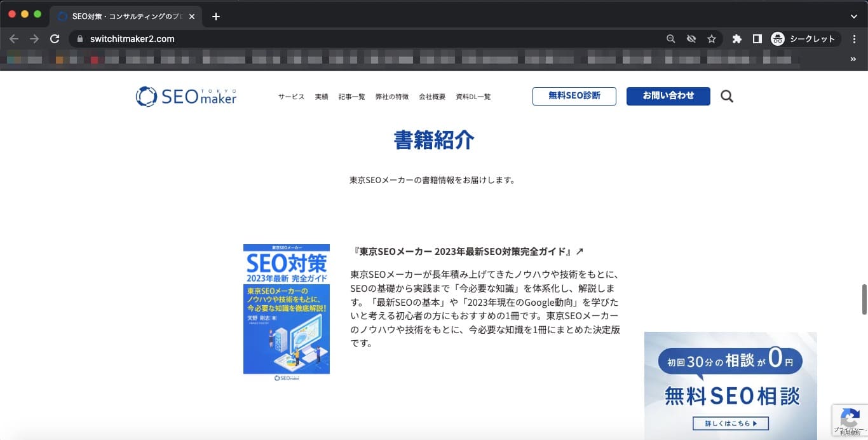The image size is (868, 440).
Task: Open a new tab with plus button
Action: (x=216, y=17)
